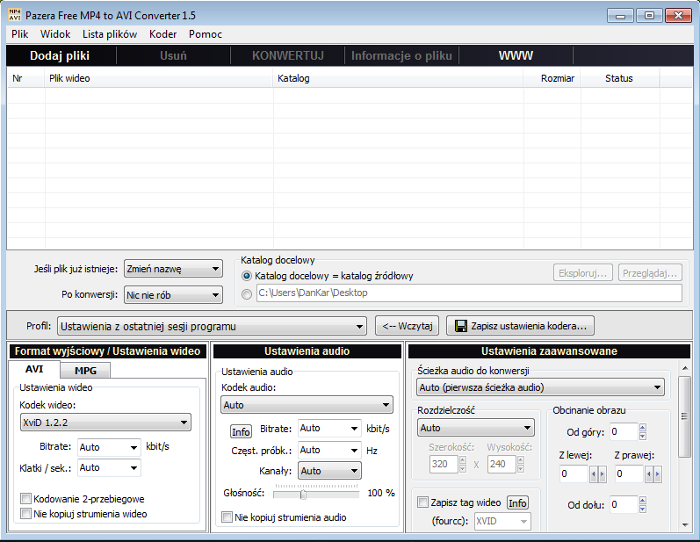Click Usuń toolbar button

[x=173, y=56]
